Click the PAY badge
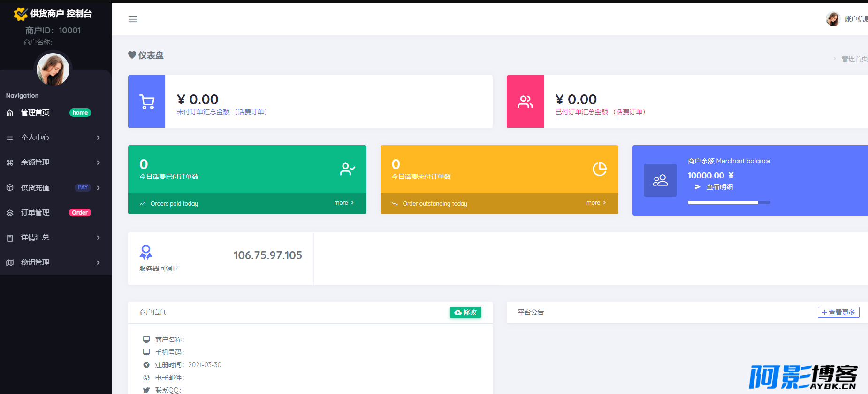This screenshot has height=394, width=868. click(83, 187)
